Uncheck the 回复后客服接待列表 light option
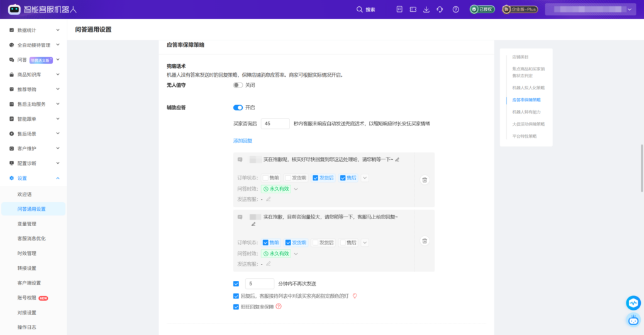This screenshot has width=644, height=335. click(x=236, y=296)
